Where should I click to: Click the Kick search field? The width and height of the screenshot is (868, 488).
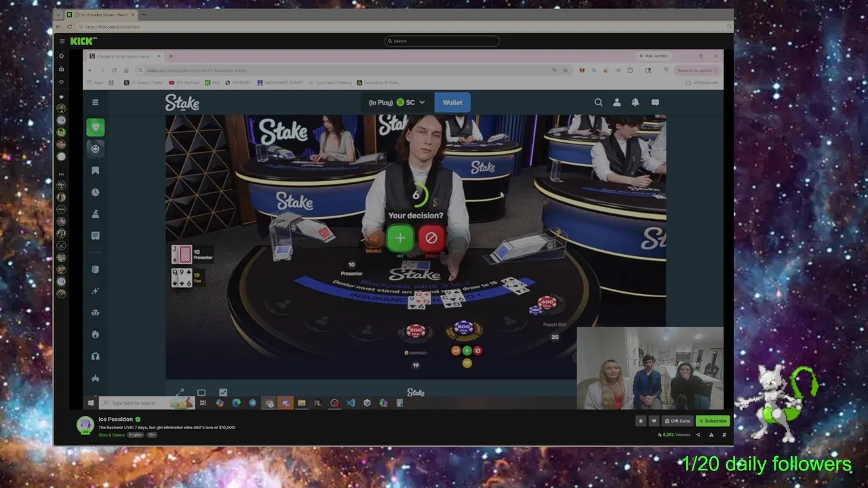tap(442, 41)
